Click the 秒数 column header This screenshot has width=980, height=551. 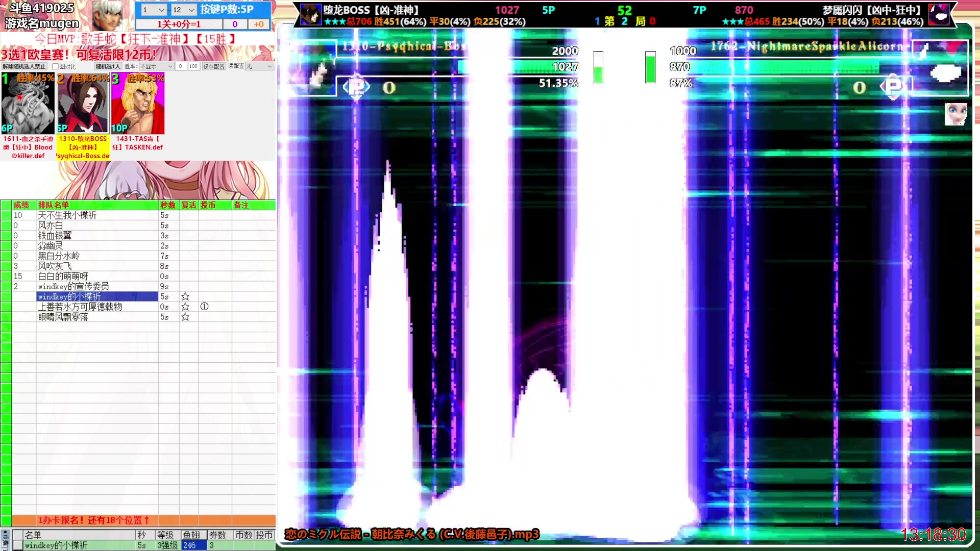168,205
